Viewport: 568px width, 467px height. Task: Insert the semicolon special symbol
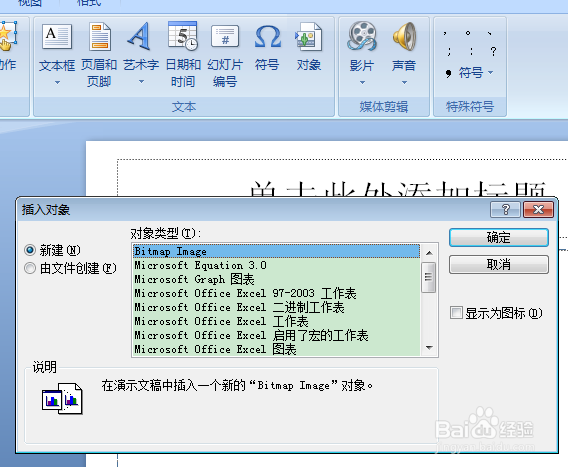click(x=449, y=51)
